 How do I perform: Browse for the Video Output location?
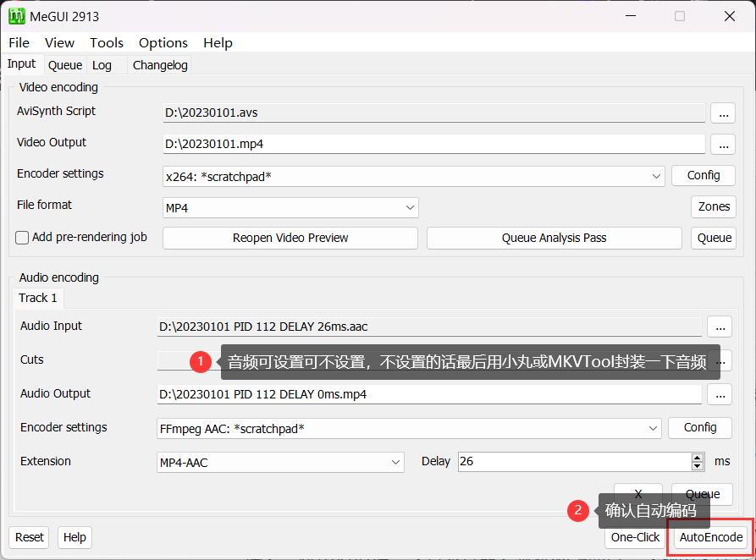point(722,144)
